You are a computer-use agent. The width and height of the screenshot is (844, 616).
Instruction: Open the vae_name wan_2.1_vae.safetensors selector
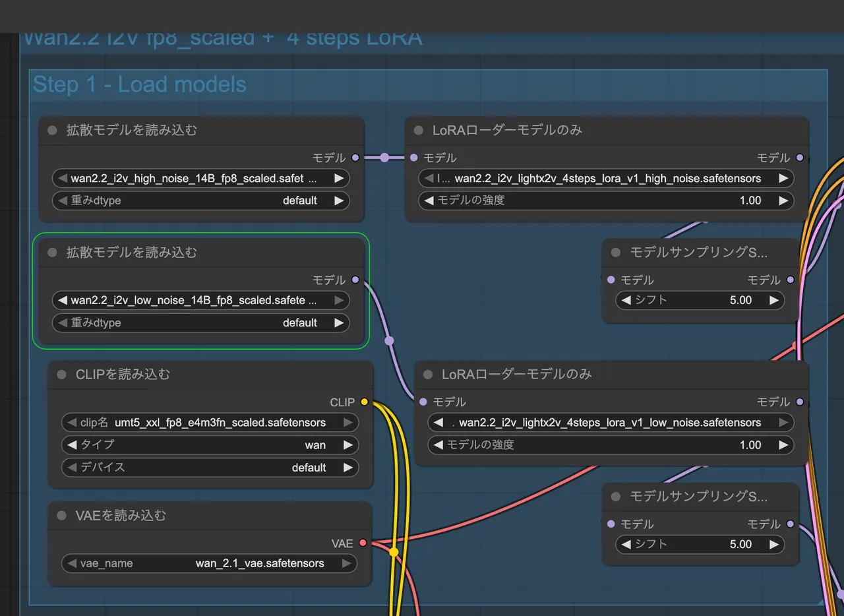tap(210, 564)
